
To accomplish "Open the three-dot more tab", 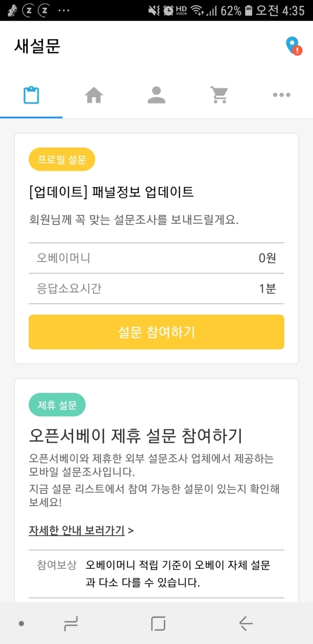I will [282, 95].
